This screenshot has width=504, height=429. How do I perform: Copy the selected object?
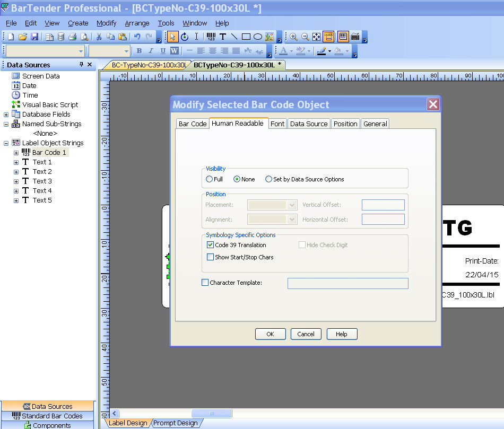click(x=110, y=37)
